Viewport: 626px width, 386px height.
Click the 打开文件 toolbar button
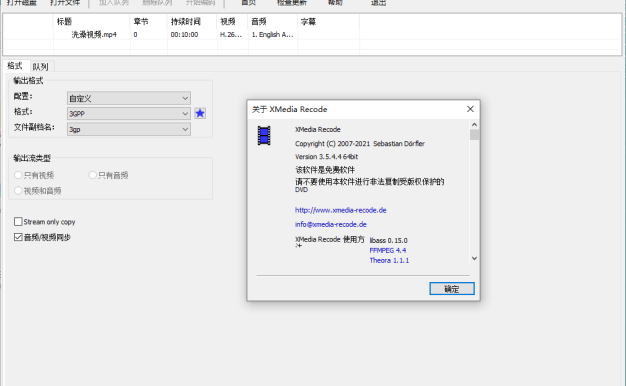coord(65,2)
